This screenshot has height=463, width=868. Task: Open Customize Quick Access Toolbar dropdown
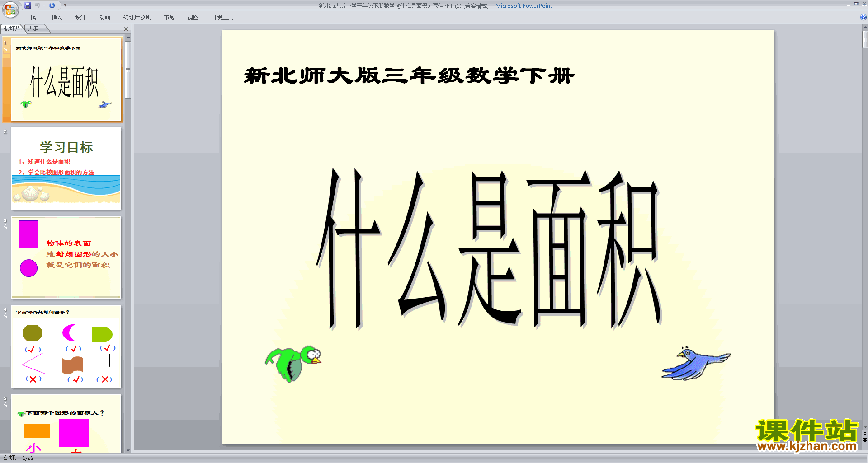(65, 5)
